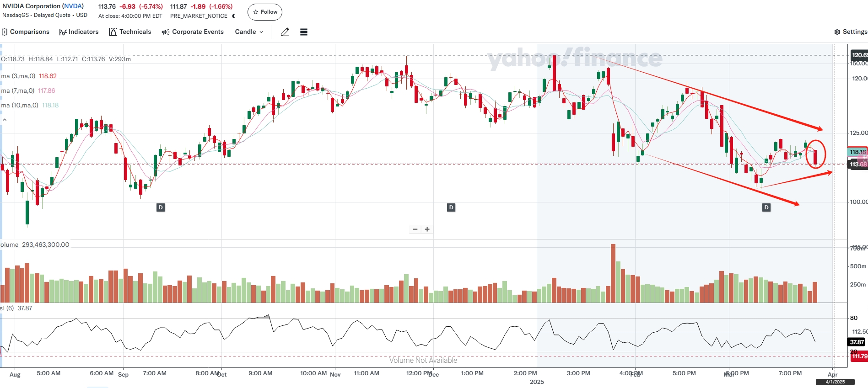Viewport: 868px width, 388px height.
Task: Click the December dividend D marker
Action: pos(451,207)
